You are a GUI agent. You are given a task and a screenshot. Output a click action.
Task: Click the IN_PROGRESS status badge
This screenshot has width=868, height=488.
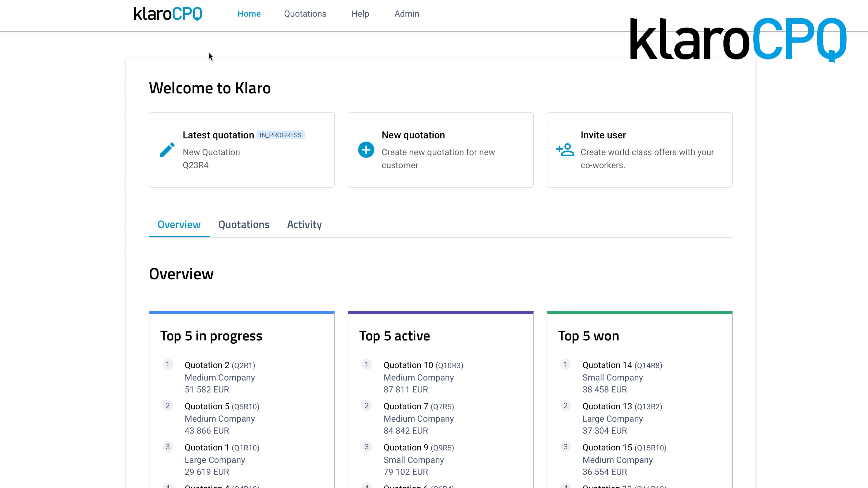click(280, 135)
